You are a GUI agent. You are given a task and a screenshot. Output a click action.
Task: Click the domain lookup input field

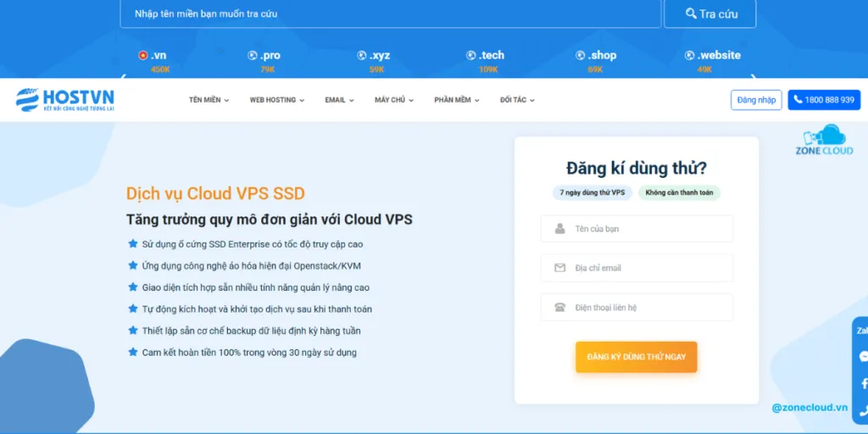(391, 14)
